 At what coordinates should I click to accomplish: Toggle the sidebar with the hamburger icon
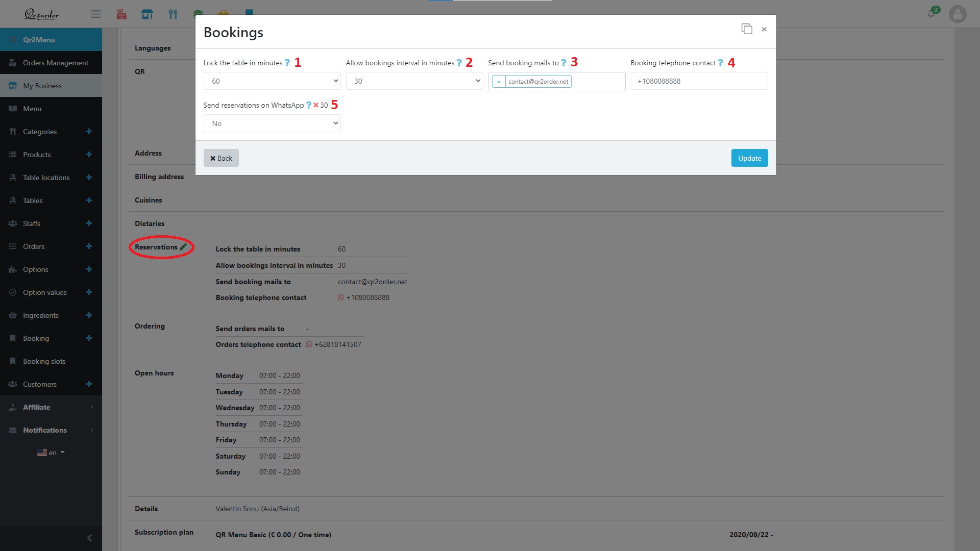(95, 14)
